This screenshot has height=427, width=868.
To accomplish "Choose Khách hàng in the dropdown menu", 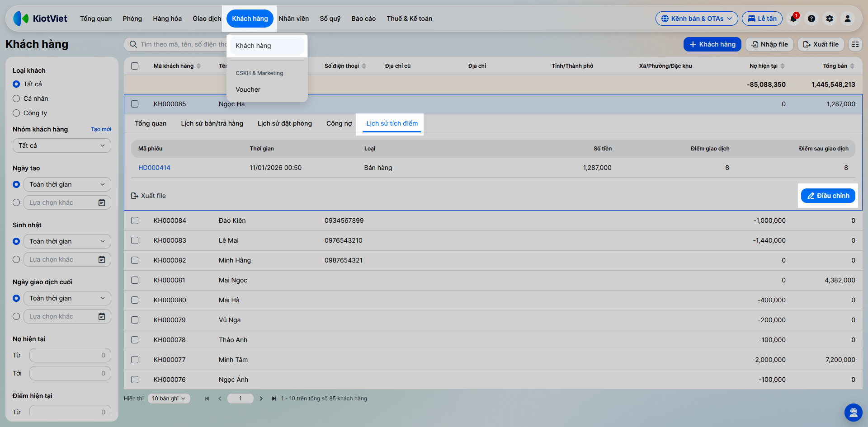I will click(x=267, y=46).
